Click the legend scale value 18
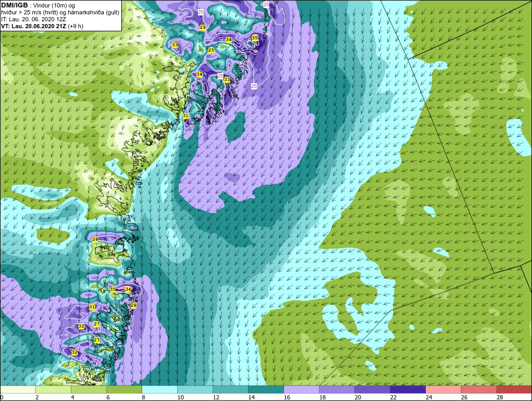Screen dimensions: 532x401 322,397
